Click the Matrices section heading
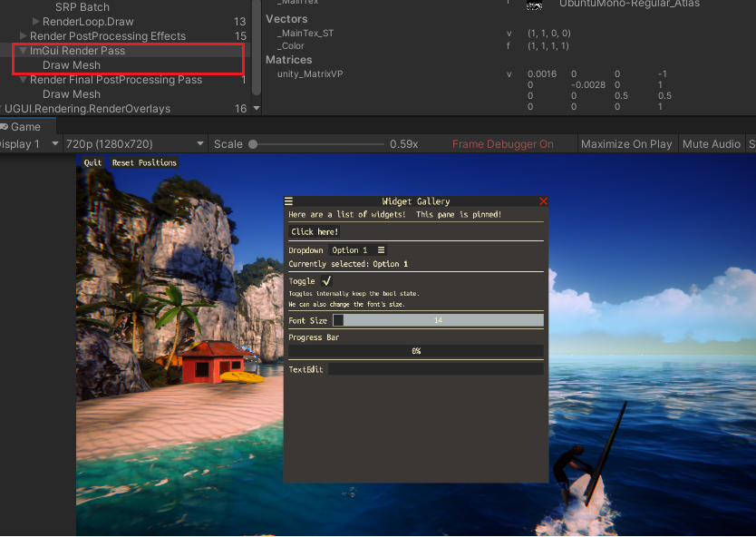 coord(289,60)
